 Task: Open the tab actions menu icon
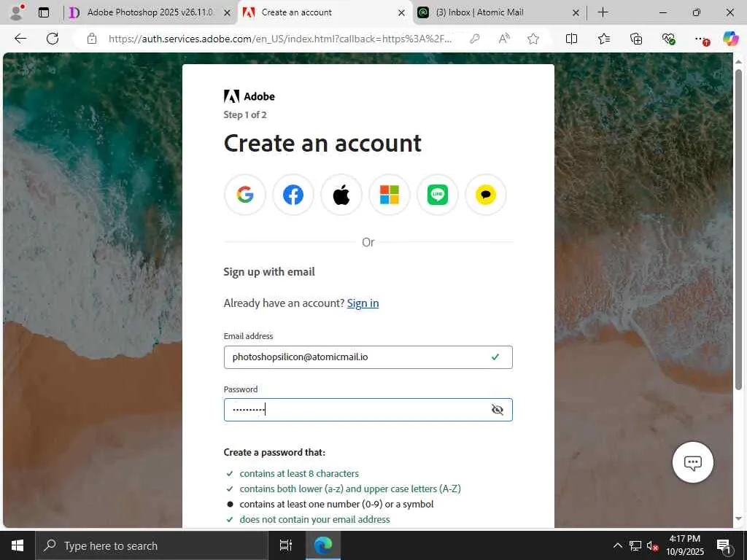click(44, 12)
